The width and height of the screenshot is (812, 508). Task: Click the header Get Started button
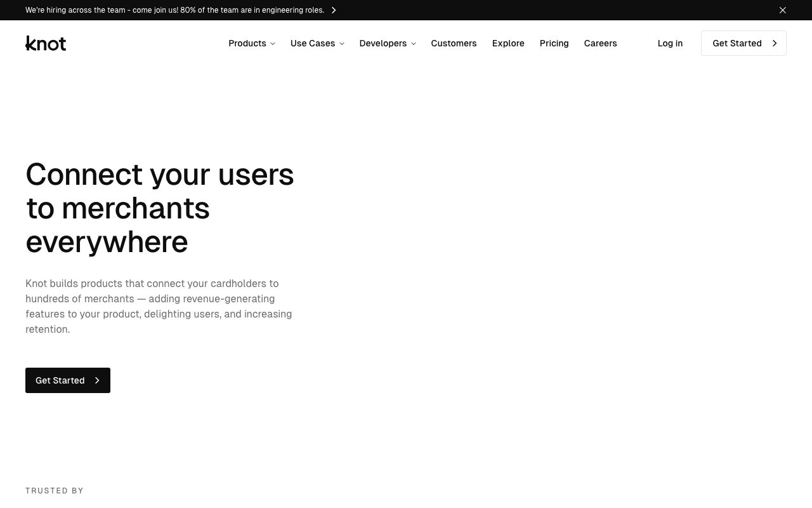[x=743, y=43]
